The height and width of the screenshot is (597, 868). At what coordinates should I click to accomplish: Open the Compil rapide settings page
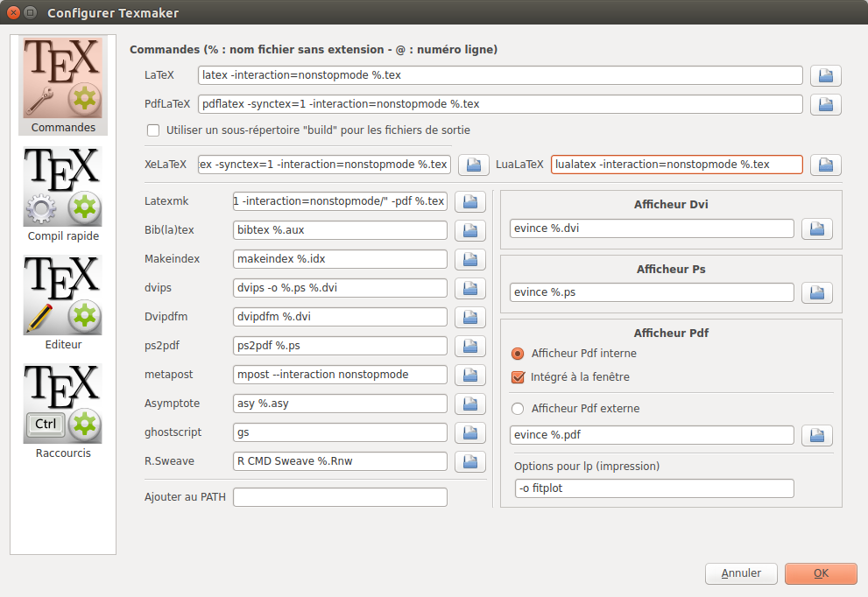point(63,194)
